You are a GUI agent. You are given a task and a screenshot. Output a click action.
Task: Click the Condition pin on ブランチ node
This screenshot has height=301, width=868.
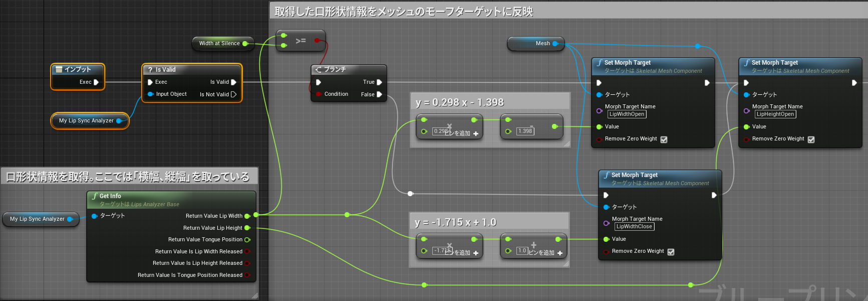point(318,94)
